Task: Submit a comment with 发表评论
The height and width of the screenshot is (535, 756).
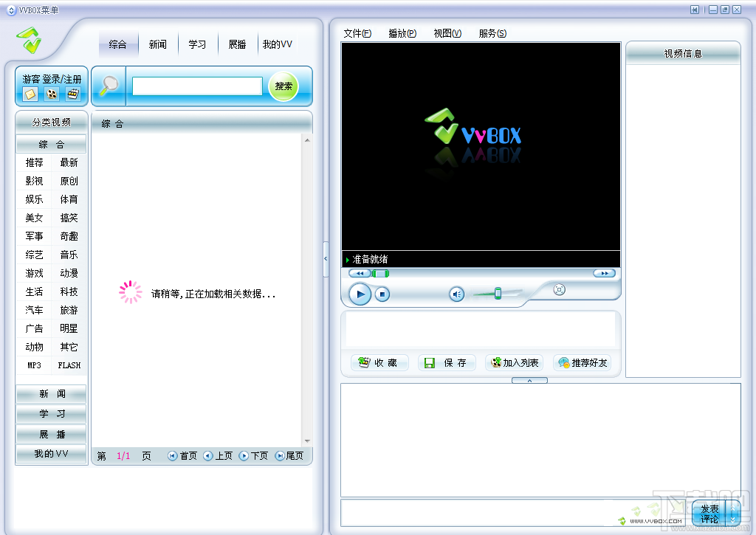Action: click(x=709, y=514)
